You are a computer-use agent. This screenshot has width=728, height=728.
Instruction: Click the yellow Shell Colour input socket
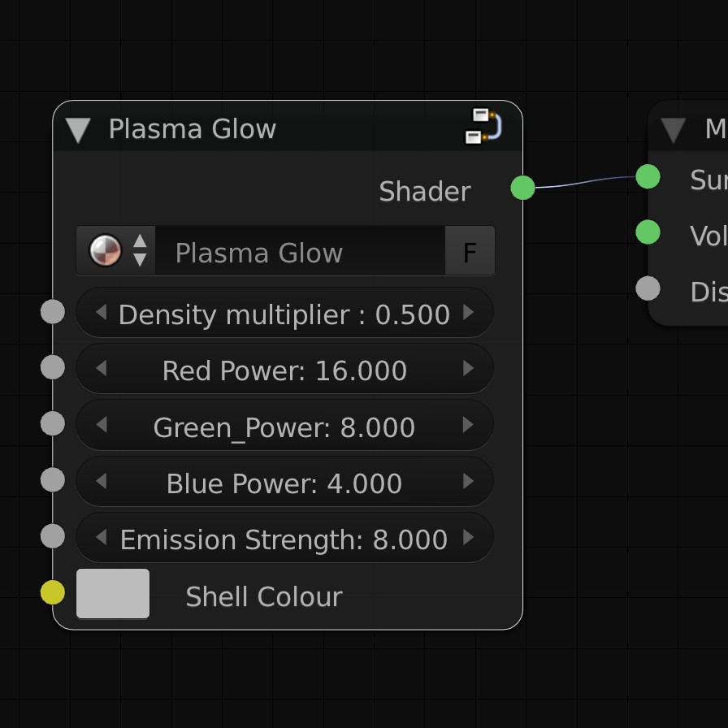tap(52, 591)
